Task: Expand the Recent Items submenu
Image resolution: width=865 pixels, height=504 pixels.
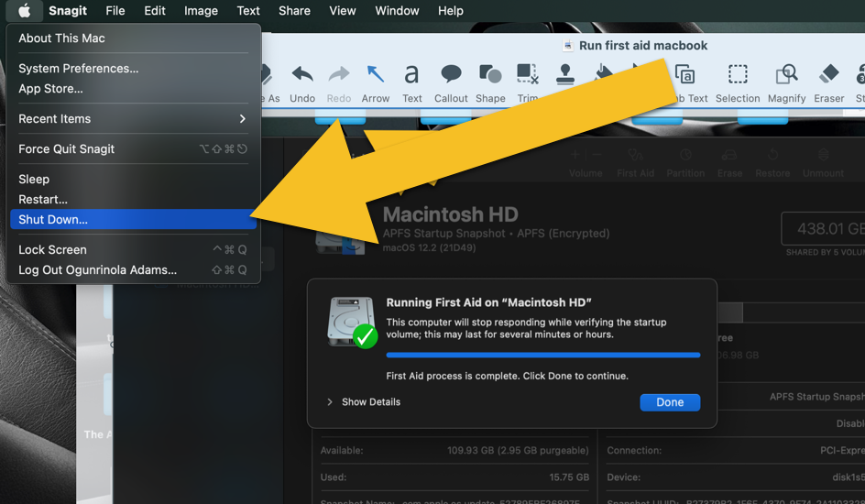Action: click(x=133, y=118)
